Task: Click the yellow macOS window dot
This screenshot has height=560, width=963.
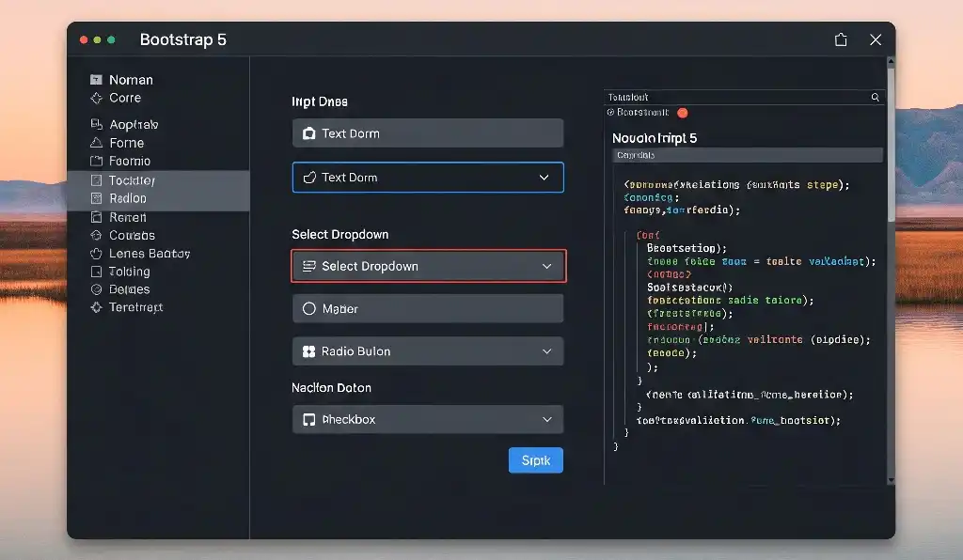Action: [97, 39]
